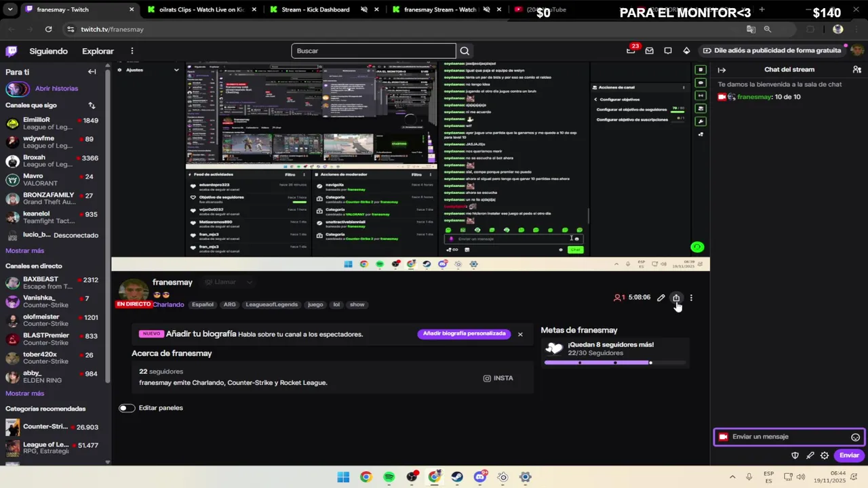Screen dimensions: 868x488
Task: Show more live channels
Action: (24, 394)
